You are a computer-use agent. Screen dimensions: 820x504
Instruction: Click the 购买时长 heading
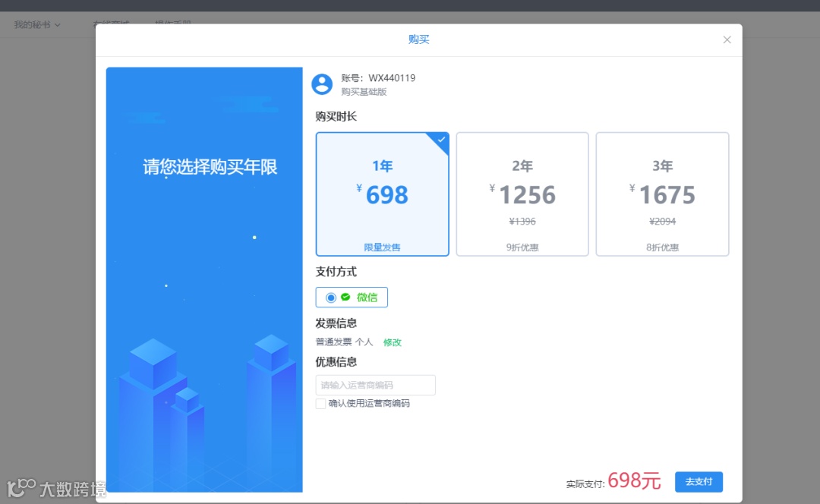tap(336, 116)
